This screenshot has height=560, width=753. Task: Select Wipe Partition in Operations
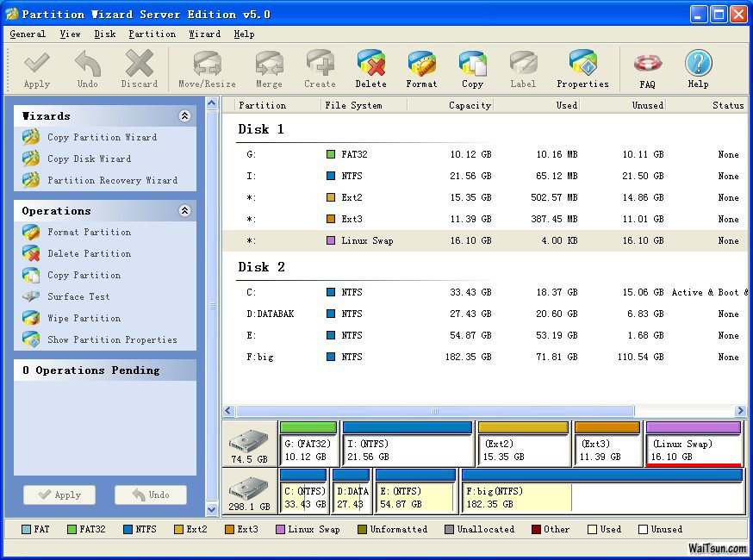(x=84, y=319)
